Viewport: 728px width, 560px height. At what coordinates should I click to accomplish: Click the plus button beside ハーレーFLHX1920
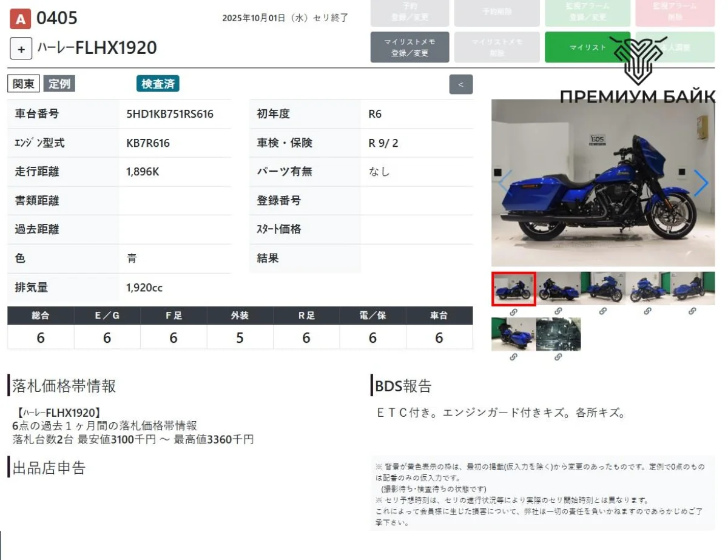21,49
